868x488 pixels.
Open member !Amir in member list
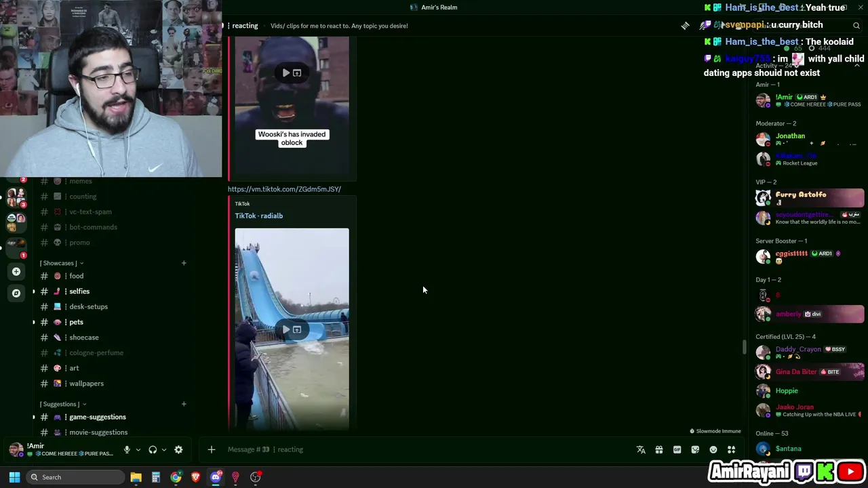click(x=808, y=100)
